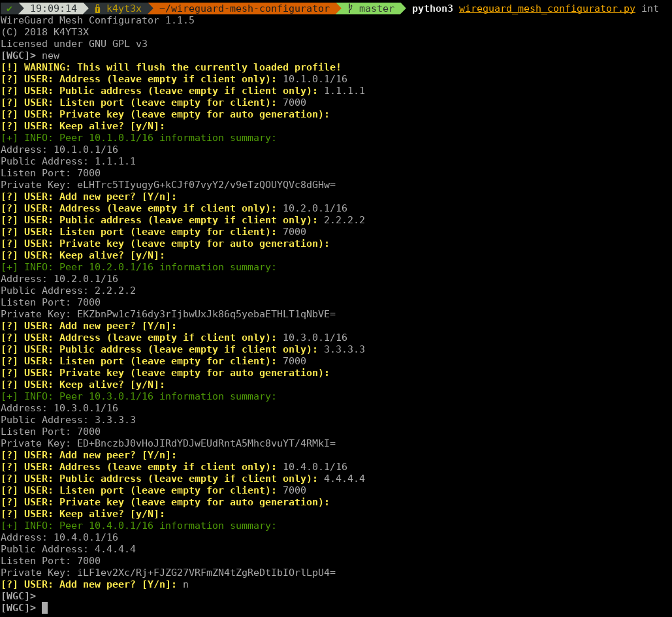Click the master branch label
This screenshot has width=672, height=617.
(376, 8)
